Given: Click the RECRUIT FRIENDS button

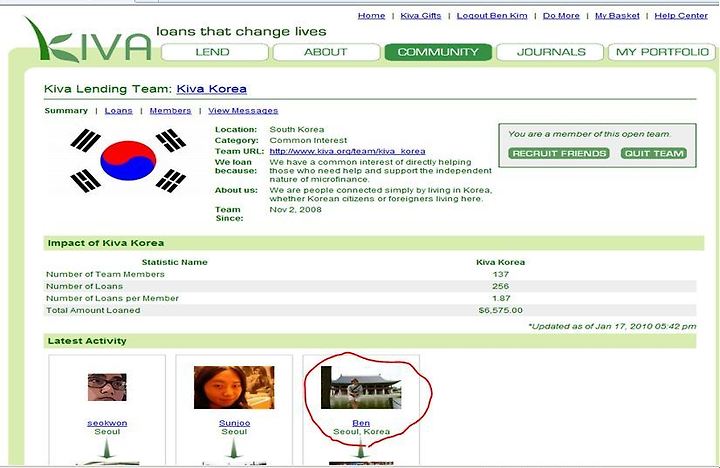Looking at the screenshot, I should pos(559,153).
